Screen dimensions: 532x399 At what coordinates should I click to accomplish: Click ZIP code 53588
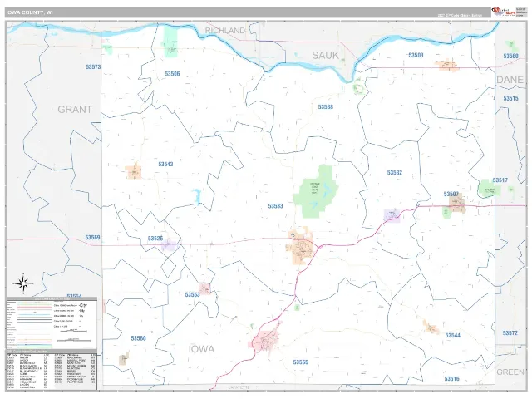pyautogui.click(x=325, y=107)
